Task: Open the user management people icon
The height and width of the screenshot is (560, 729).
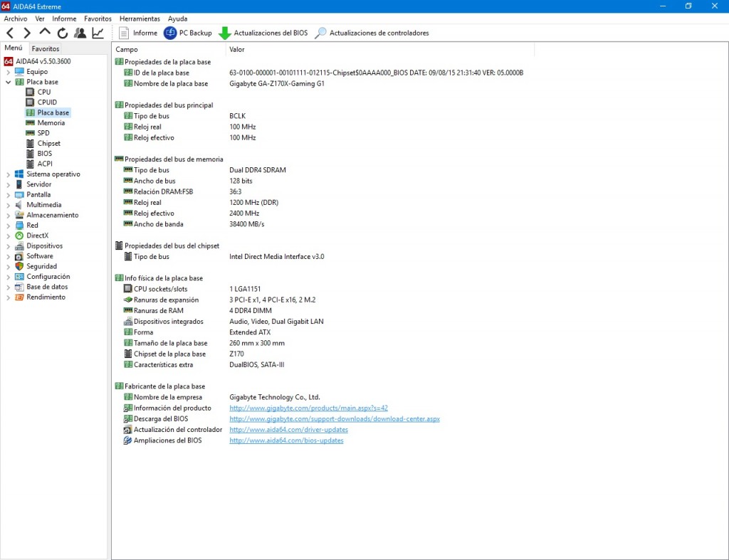Action: click(x=80, y=33)
